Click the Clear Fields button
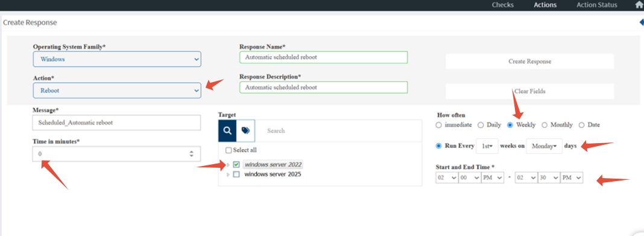Screen dimensions: 644x236 pos(530,91)
